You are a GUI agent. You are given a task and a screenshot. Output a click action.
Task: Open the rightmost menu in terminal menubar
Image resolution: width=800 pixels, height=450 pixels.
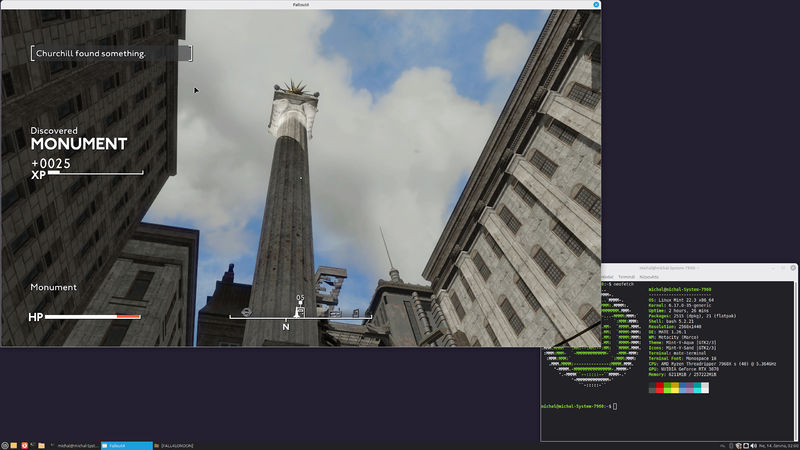pos(649,277)
